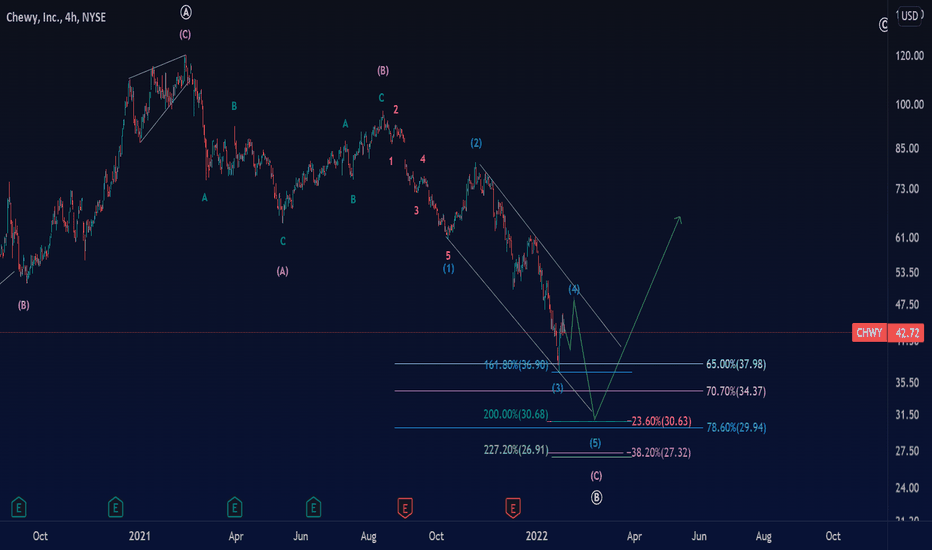Select the blue (5) wave label
The height and width of the screenshot is (550, 932).
(595, 443)
